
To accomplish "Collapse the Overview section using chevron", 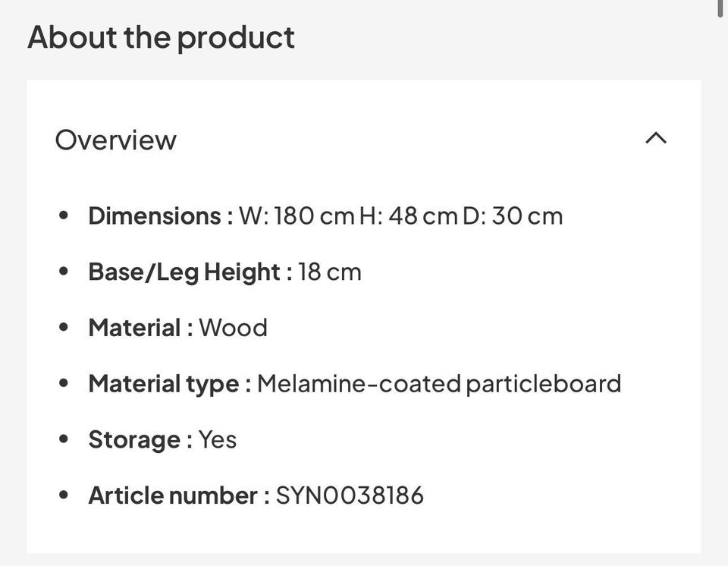I will tap(655, 138).
